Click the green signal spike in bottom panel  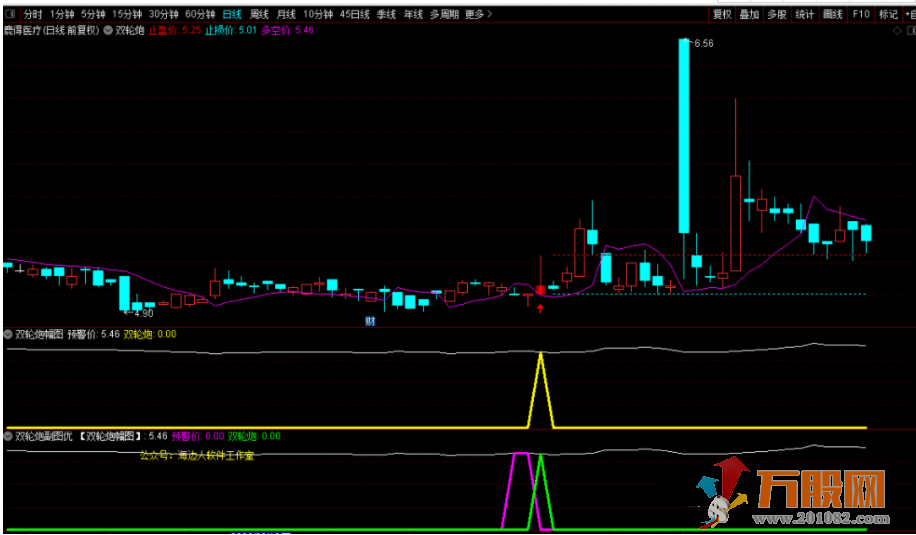541,491
